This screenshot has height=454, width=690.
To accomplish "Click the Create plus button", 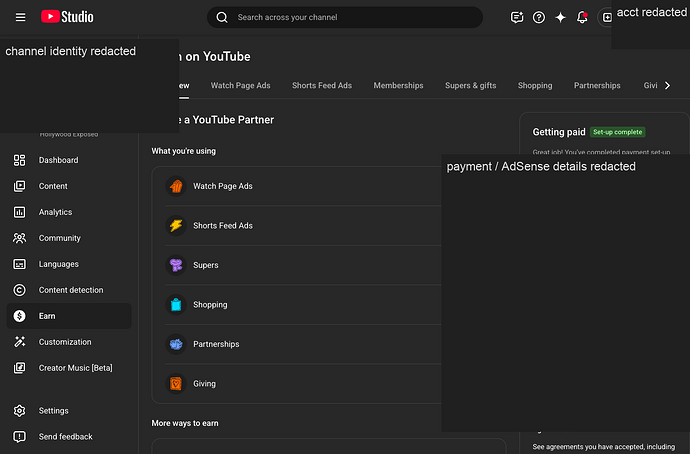I will pyautogui.click(x=606, y=17).
